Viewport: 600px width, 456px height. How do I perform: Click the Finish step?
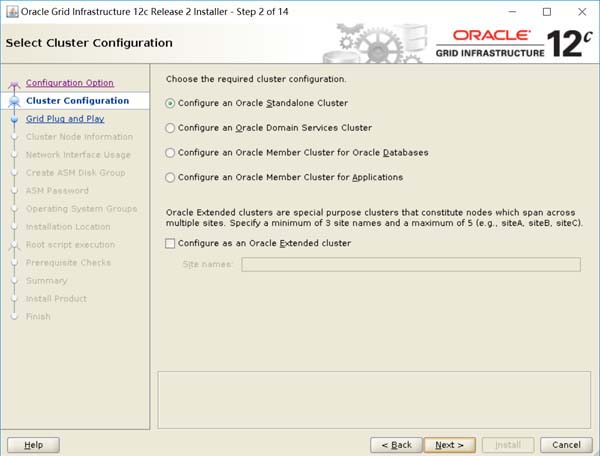38,317
